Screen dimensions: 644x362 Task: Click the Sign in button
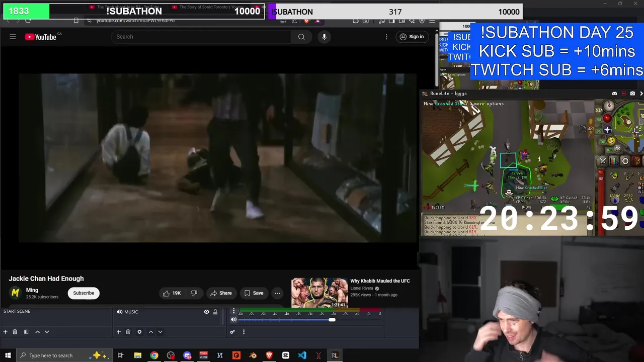(x=412, y=37)
